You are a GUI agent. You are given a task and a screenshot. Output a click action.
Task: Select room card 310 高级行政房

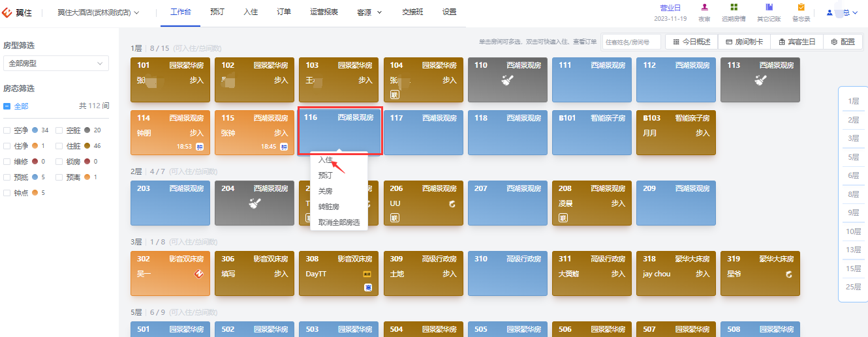point(508,274)
